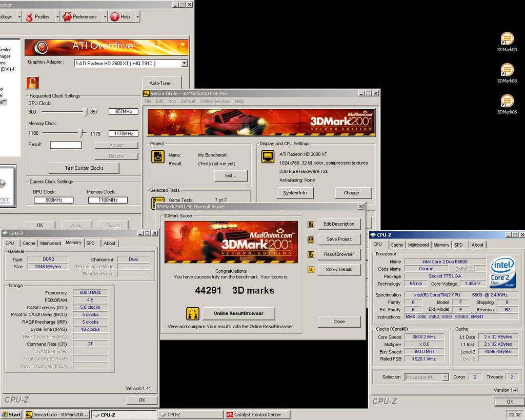525x420 pixels.
Task: Click the Memory Clock slider handle
Action: (x=80, y=133)
